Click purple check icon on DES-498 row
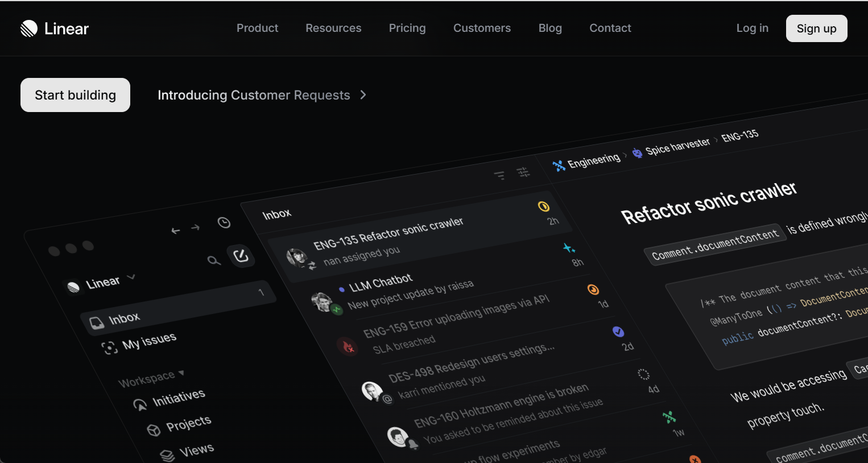The width and height of the screenshot is (868, 463). click(618, 332)
